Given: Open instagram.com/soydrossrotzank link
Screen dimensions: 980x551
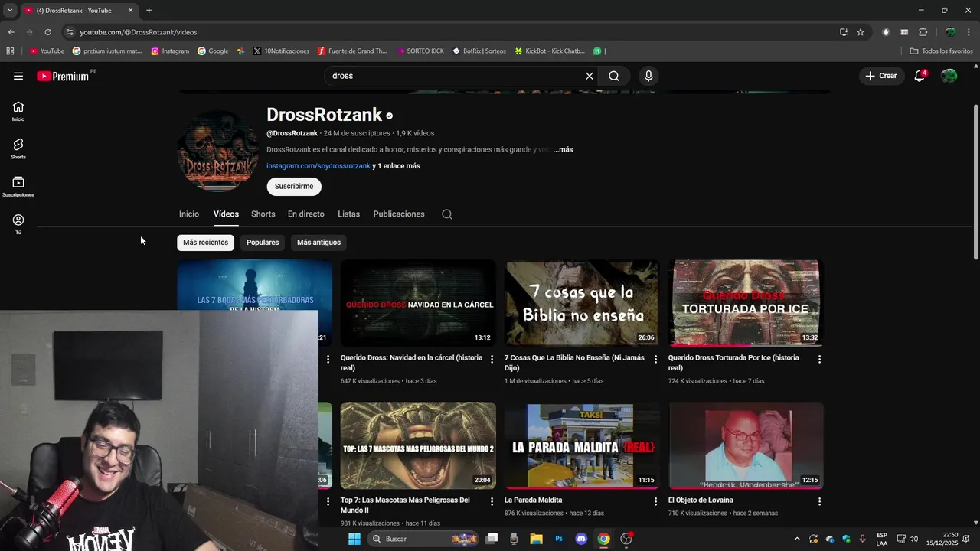Looking at the screenshot, I should pyautogui.click(x=318, y=166).
